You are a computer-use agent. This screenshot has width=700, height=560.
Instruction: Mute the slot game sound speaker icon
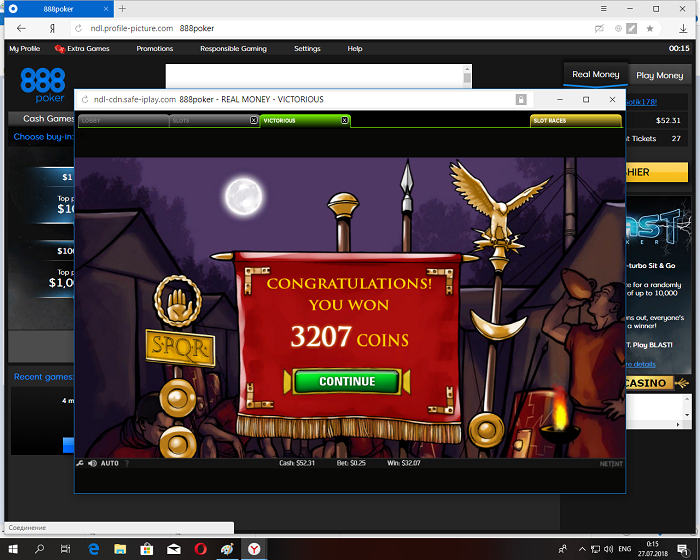click(92, 463)
